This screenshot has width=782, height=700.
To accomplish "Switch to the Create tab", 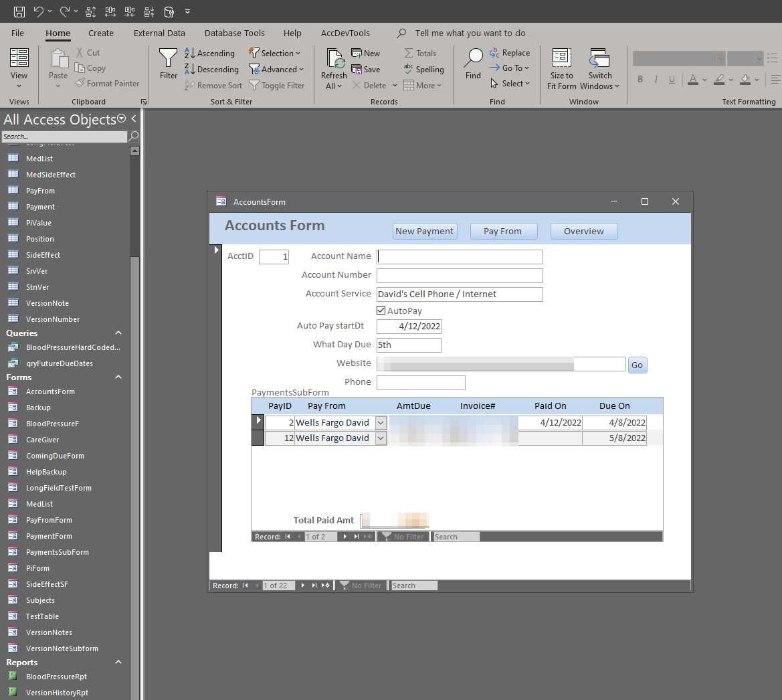I will (101, 33).
